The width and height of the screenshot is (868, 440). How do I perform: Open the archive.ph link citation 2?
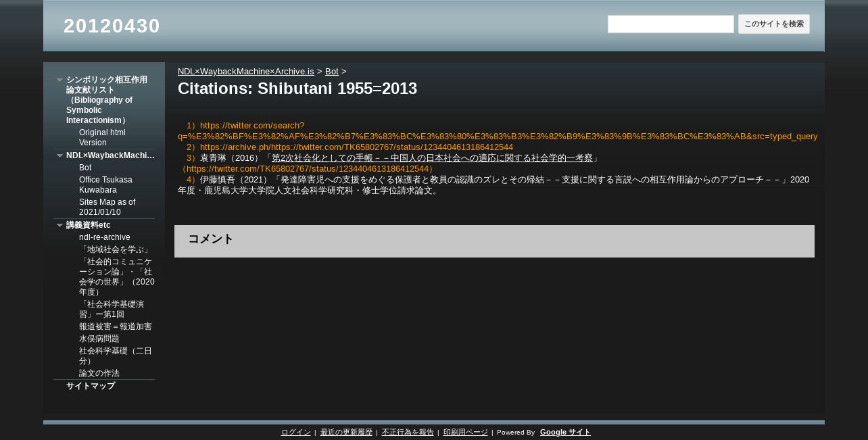tap(356, 147)
